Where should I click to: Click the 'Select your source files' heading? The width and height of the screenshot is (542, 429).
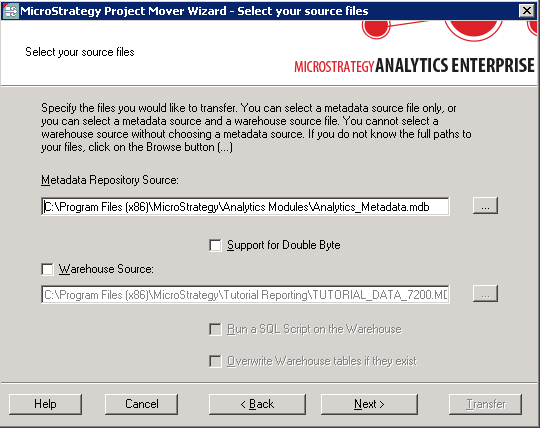(x=80, y=52)
